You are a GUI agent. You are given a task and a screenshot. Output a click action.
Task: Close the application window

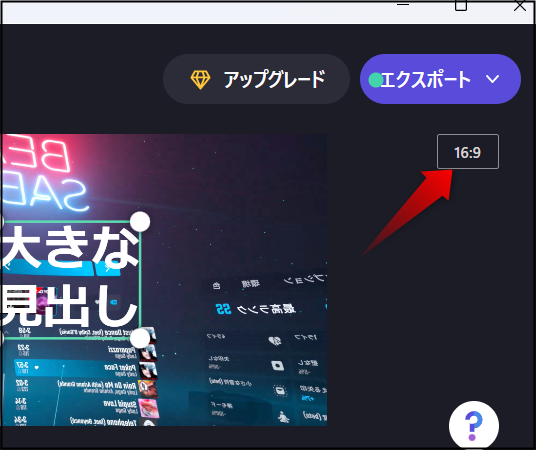pos(520,5)
